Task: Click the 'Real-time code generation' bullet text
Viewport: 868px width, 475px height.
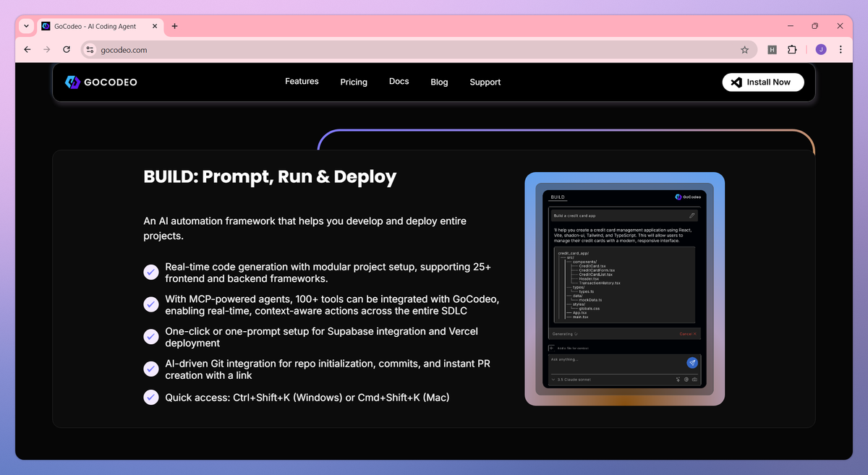Action: click(328, 273)
